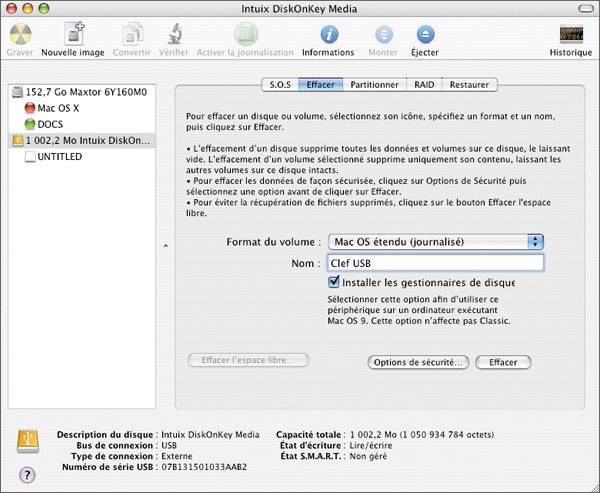Click the white UNTITLED volume icon

[x=30, y=157]
